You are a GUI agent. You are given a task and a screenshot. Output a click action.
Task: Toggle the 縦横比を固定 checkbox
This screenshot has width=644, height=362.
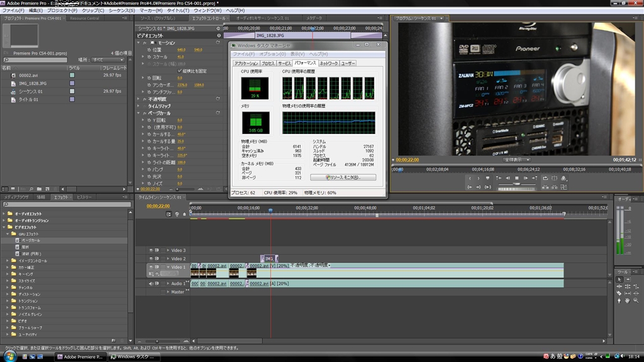coord(179,71)
